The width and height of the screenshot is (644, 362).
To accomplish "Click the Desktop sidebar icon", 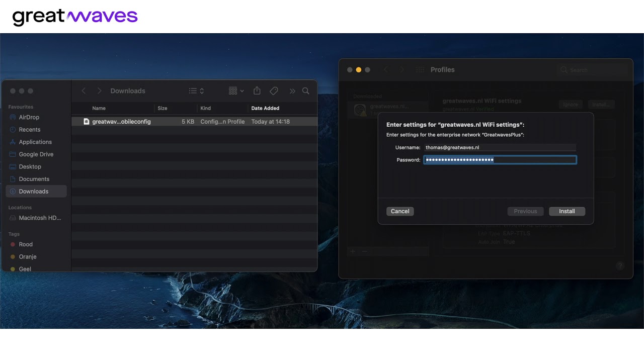I will (x=13, y=166).
